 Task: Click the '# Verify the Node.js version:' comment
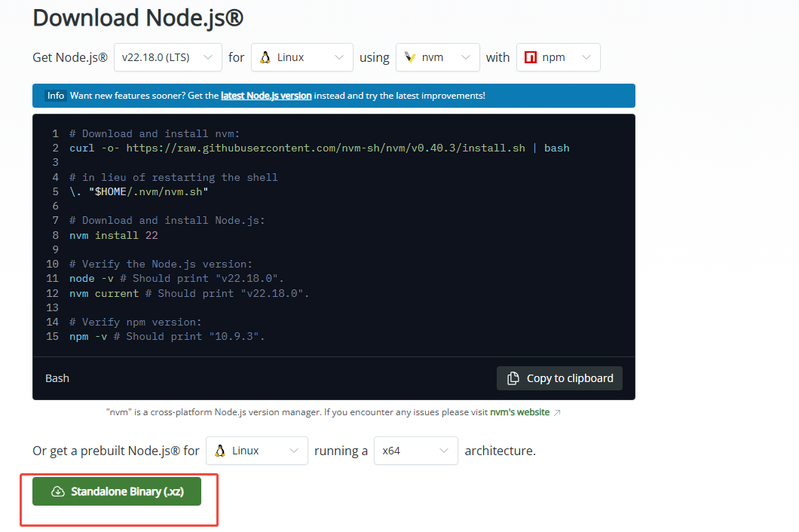161,264
